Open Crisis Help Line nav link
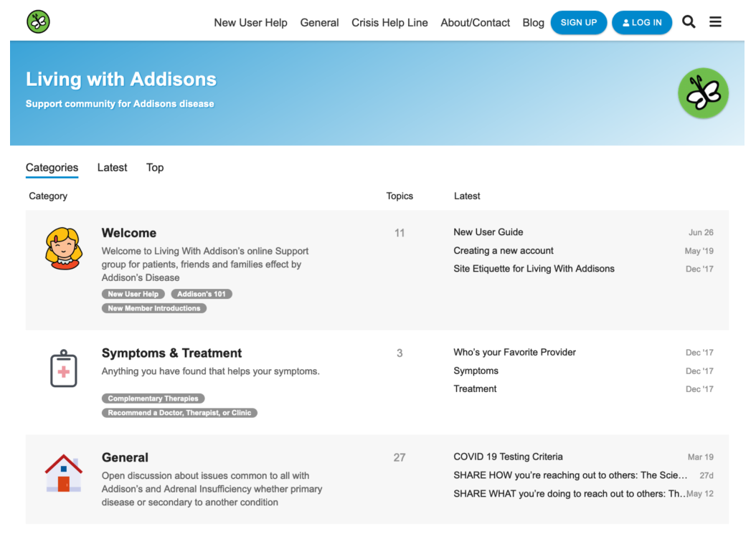 (x=389, y=23)
